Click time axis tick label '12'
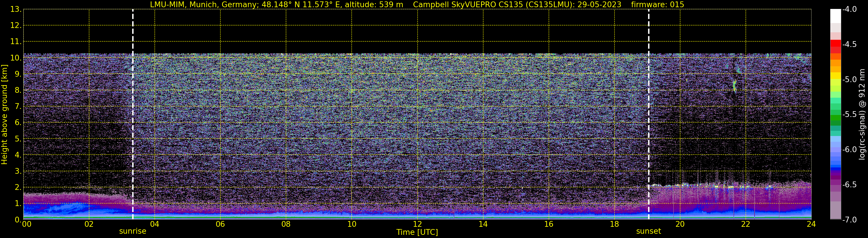 point(417,224)
